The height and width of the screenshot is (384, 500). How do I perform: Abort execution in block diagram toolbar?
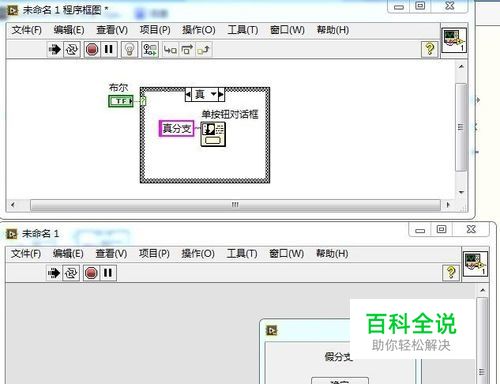coord(92,50)
